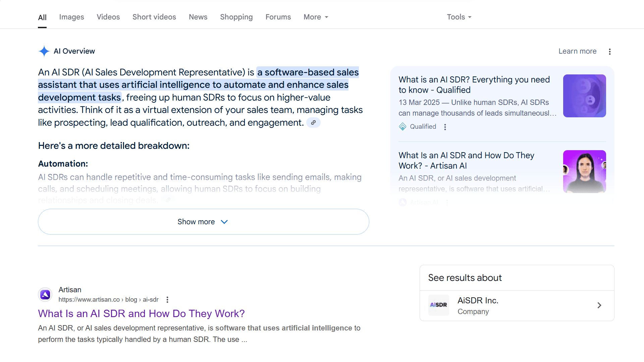Click the Qualified source logo icon
Viewport: 644px width, 362px height.
click(x=402, y=127)
